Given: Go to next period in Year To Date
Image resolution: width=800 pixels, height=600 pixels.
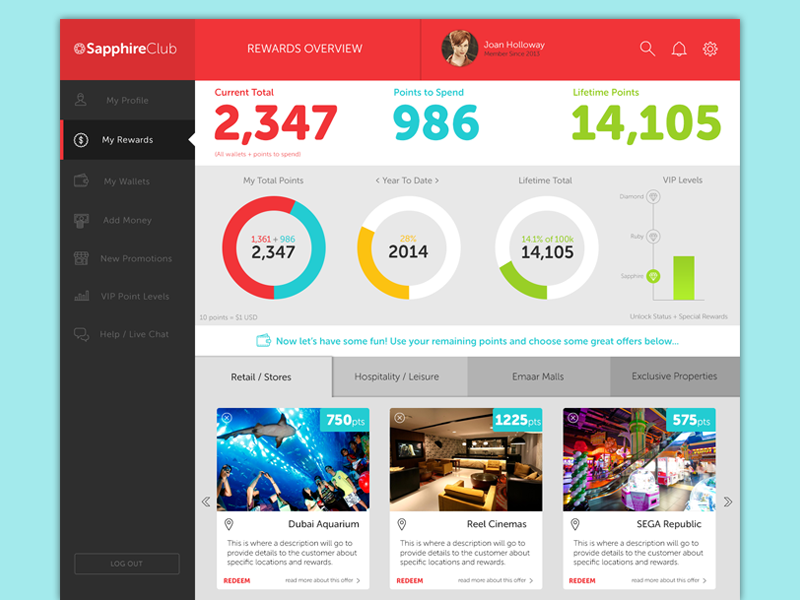Looking at the screenshot, I should 436,181.
